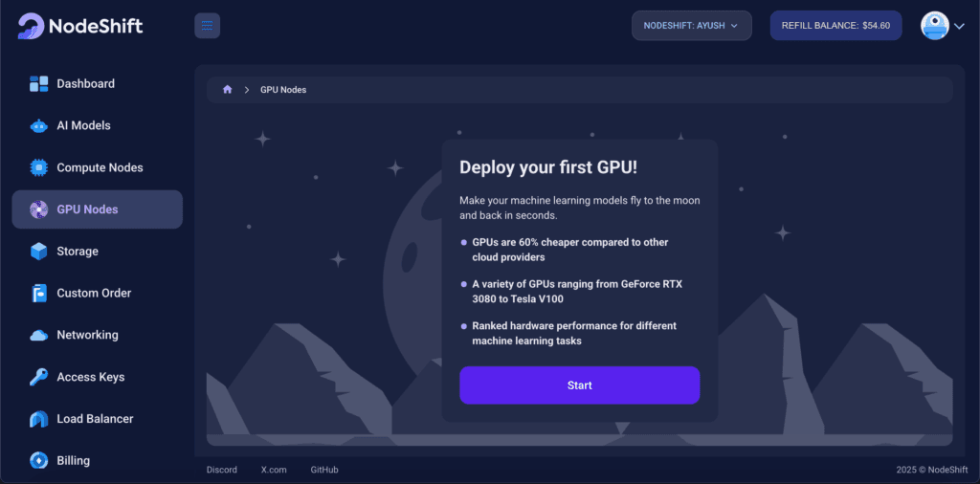Click the 'Deploy your first GPU!' heading
This screenshot has height=484, width=980.
click(548, 167)
